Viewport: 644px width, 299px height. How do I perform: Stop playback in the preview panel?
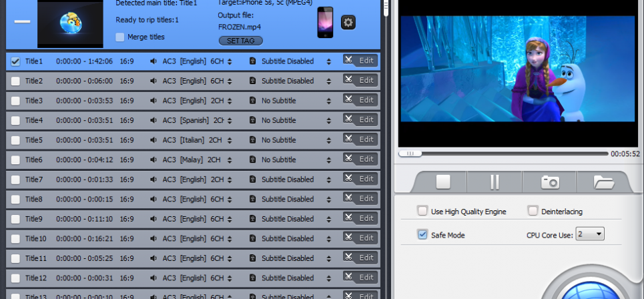(x=443, y=182)
